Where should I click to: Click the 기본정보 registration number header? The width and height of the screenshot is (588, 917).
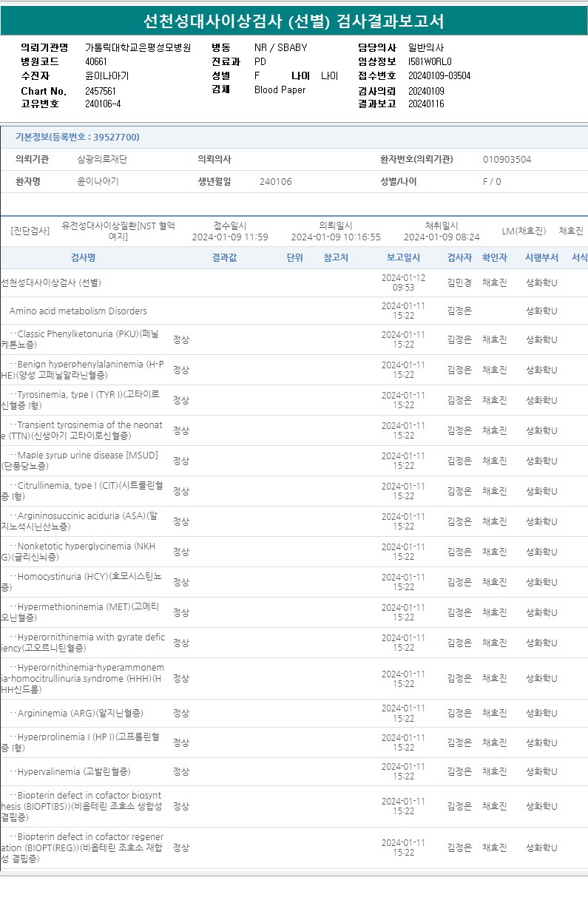coord(78,138)
